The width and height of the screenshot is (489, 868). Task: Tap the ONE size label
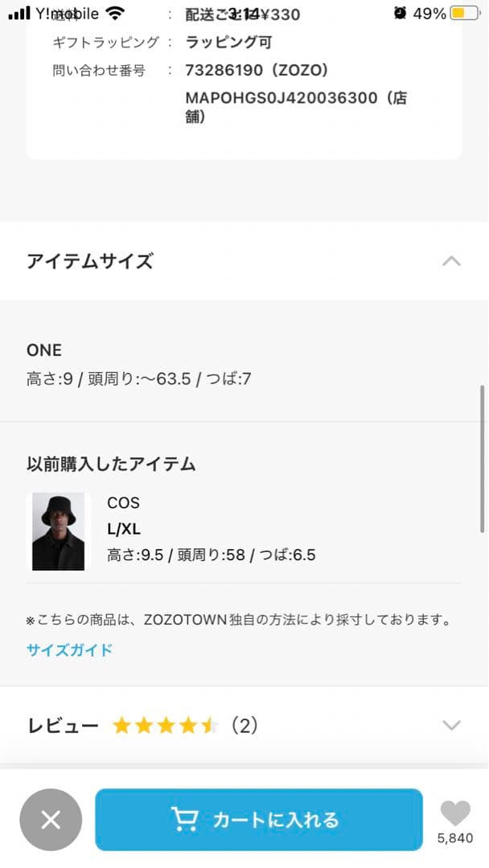[44, 350]
